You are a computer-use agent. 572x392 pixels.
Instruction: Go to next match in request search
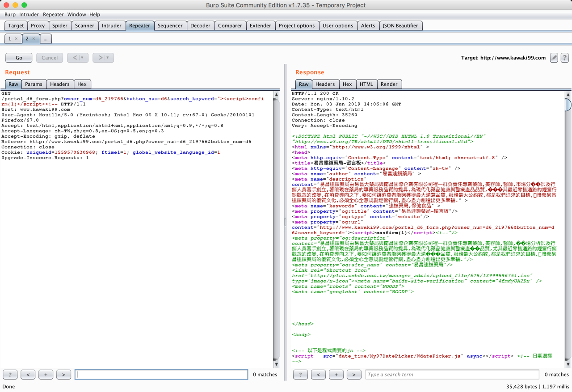point(63,375)
